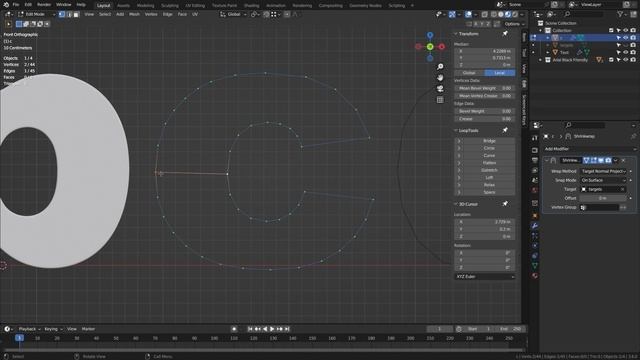Click the green Y axis navigation gizmo
The image size is (640, 360).
430,47
